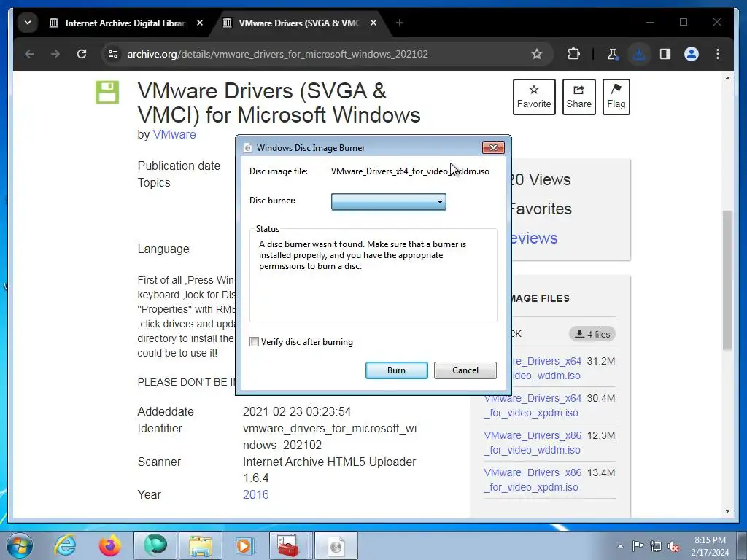Cancel the Disc Image Burner dialog
Viewport: 747px width, 560px height.
(465, 370)
